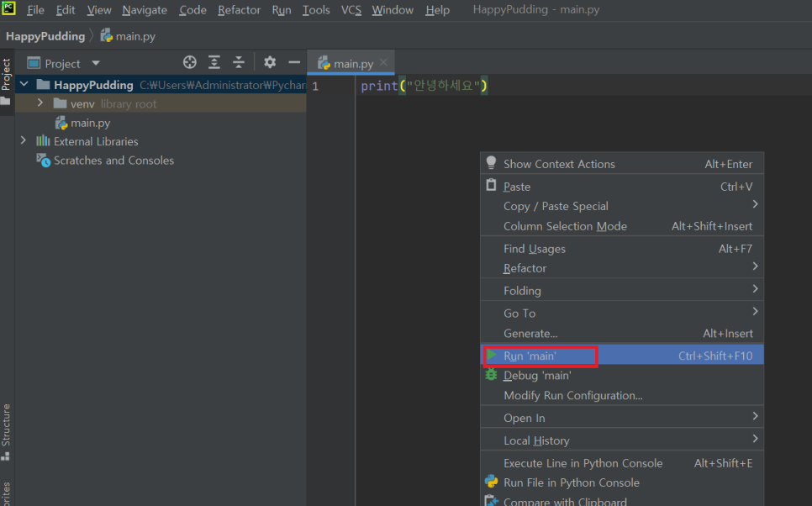Click line number 1 in the gutter
The height and width of the screenshot is (506, 812).
315,86
